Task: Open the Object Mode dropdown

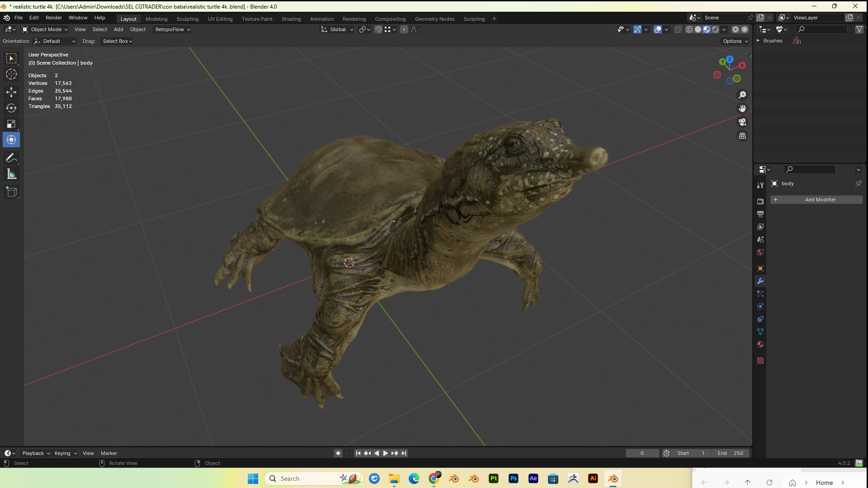Action: click(45, 29)
